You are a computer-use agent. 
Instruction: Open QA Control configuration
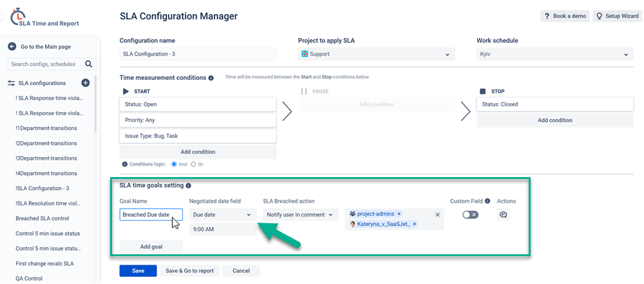[x=29, y=278]
